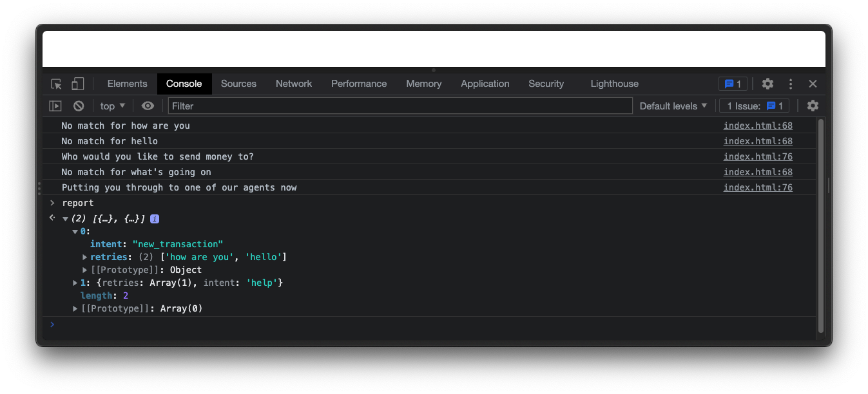Clear the console with the ban icon

coord(79,106)
